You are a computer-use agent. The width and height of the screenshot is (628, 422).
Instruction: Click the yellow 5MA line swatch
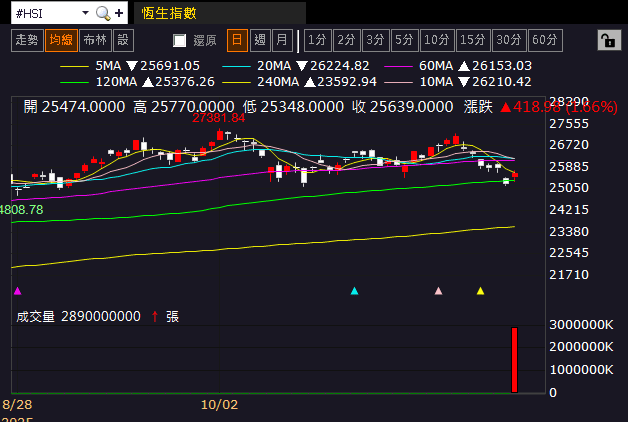tap(75, 65)
